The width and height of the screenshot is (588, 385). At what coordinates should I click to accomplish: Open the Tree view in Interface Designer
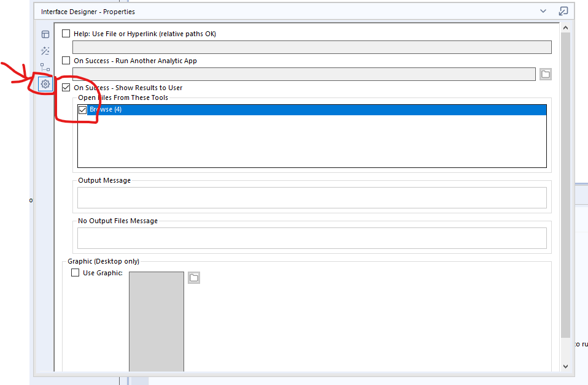[45, 67]
